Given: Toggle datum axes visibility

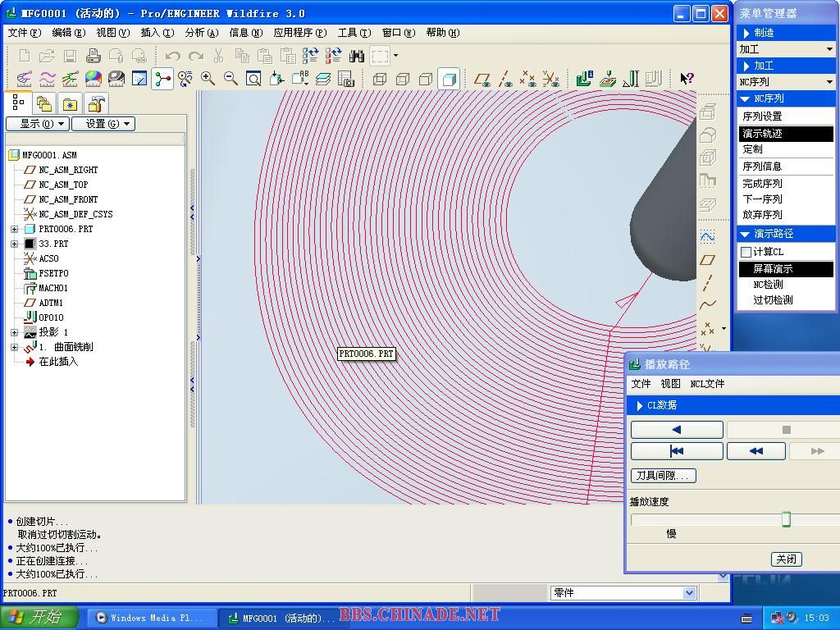Looking at the screenshot, I should tap(505, 79).
